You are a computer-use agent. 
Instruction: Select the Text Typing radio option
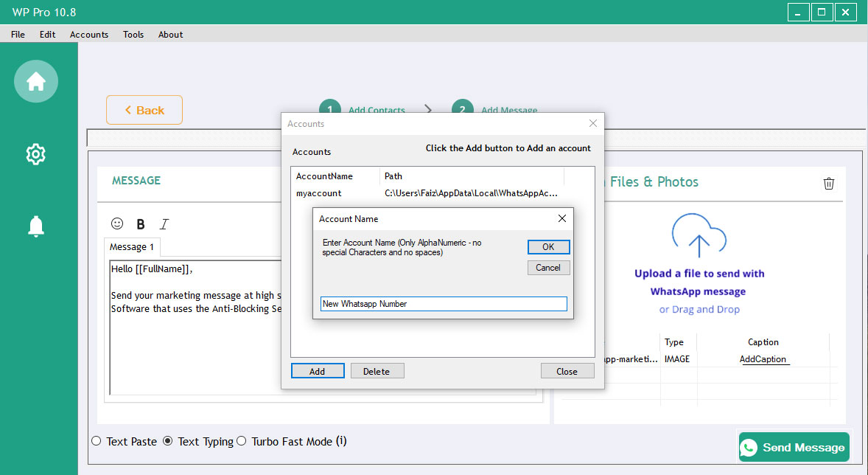168,441
